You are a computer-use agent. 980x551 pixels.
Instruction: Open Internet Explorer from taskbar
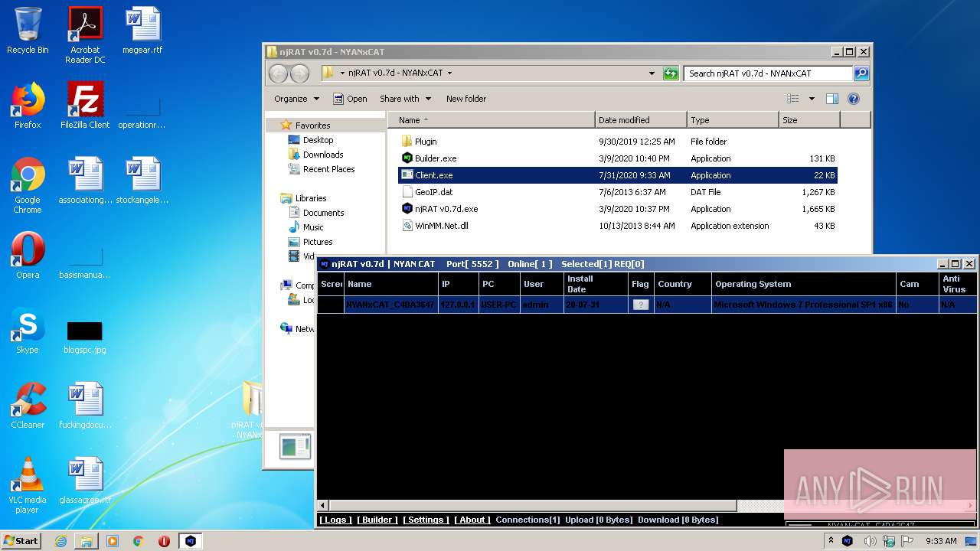(x=60, y=541)
